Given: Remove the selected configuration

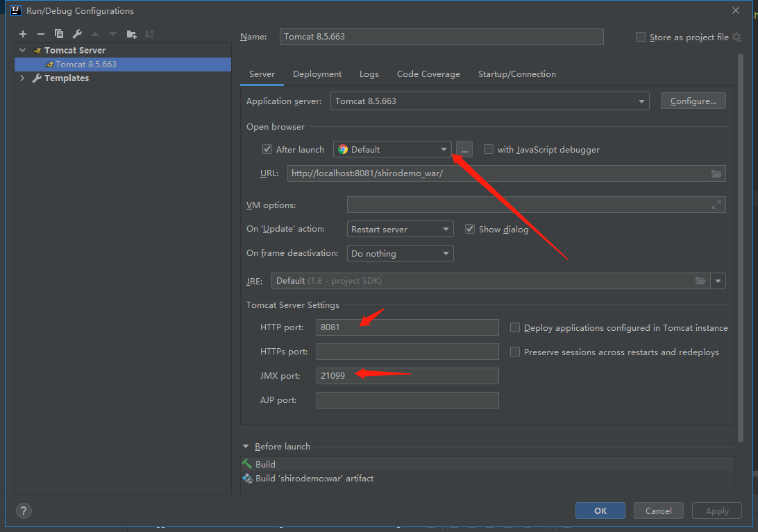Looking at the screenshot, I should pyautogui.click(x=40, y=34).
